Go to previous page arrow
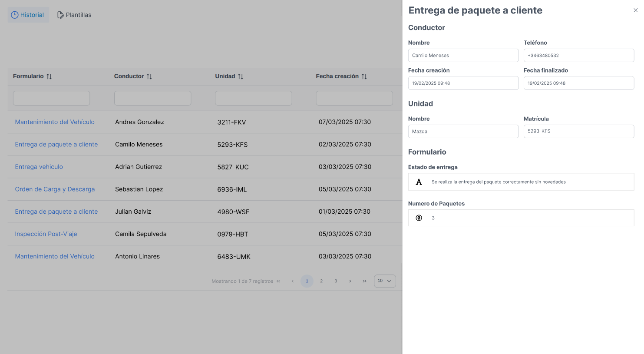 tap(293, 281)
